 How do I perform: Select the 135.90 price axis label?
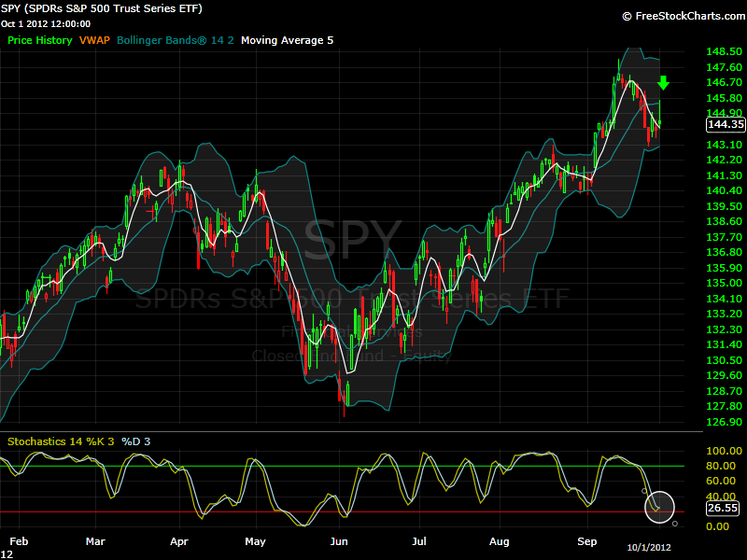724,268
